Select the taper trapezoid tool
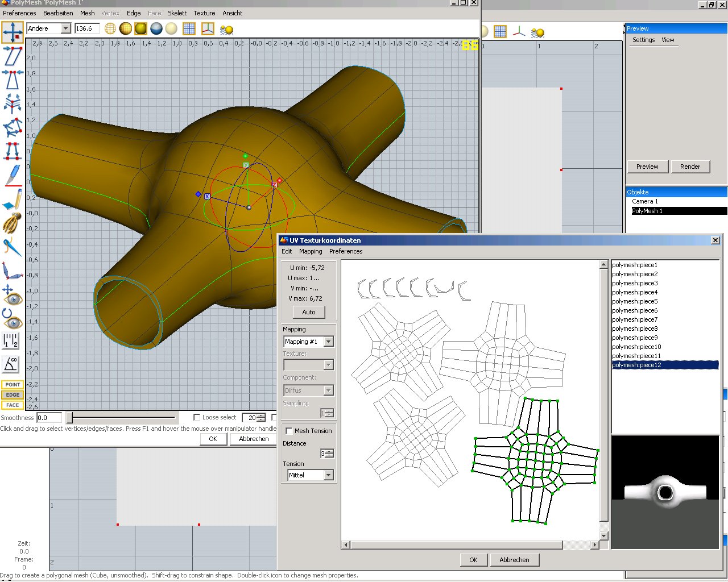This screenshot has width=728, height=582. click(x=13, y=80)
